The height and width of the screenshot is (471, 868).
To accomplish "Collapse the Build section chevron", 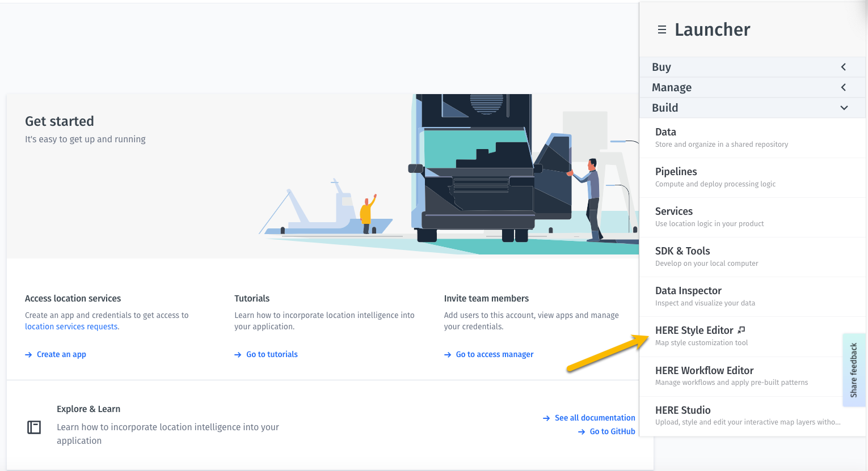I will (x=844, y=108).
